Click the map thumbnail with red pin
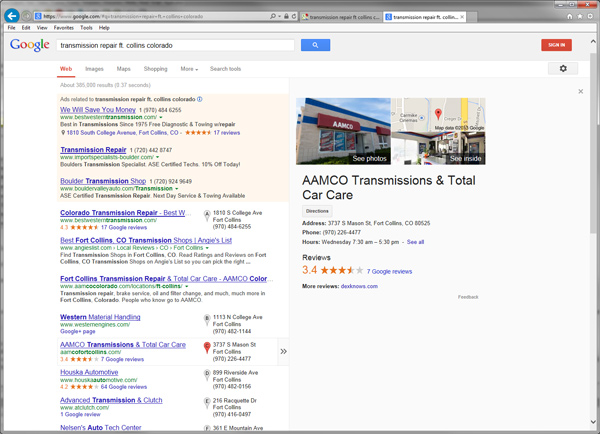 439,114
